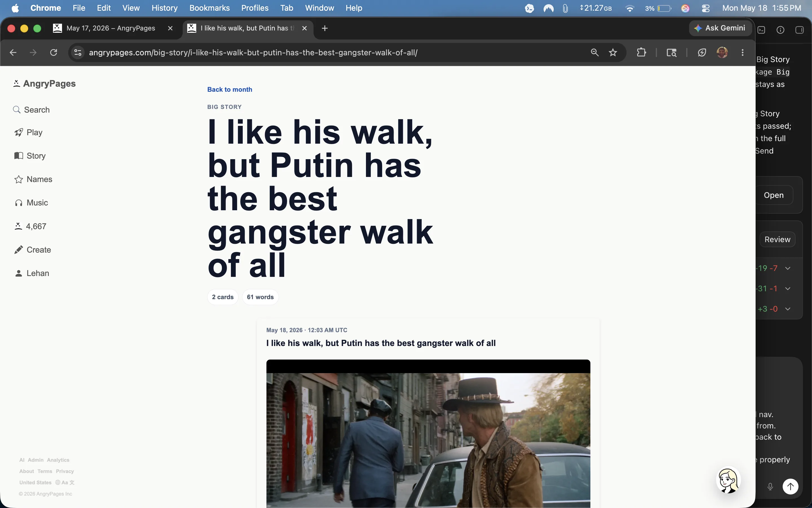
Task: Click the Back to month link
Action: (230, 89)
